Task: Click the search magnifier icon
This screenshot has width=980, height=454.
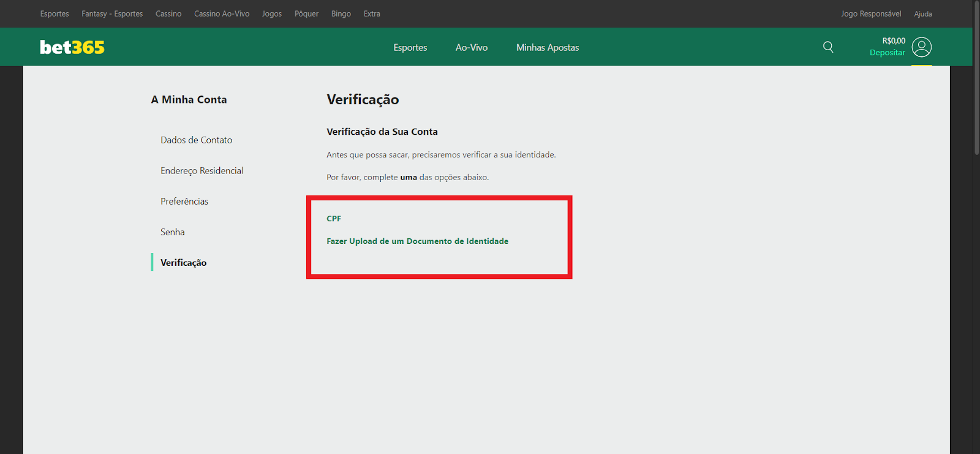Action: click(x=828, y=47)
